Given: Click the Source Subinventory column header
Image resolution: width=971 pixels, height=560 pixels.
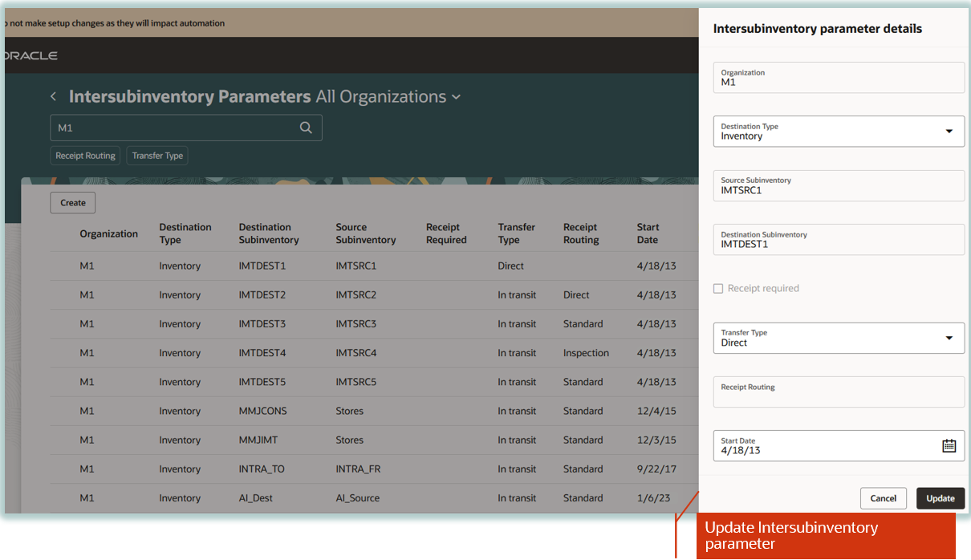Looking at the screenshot, I should click(x=366, y=233).
